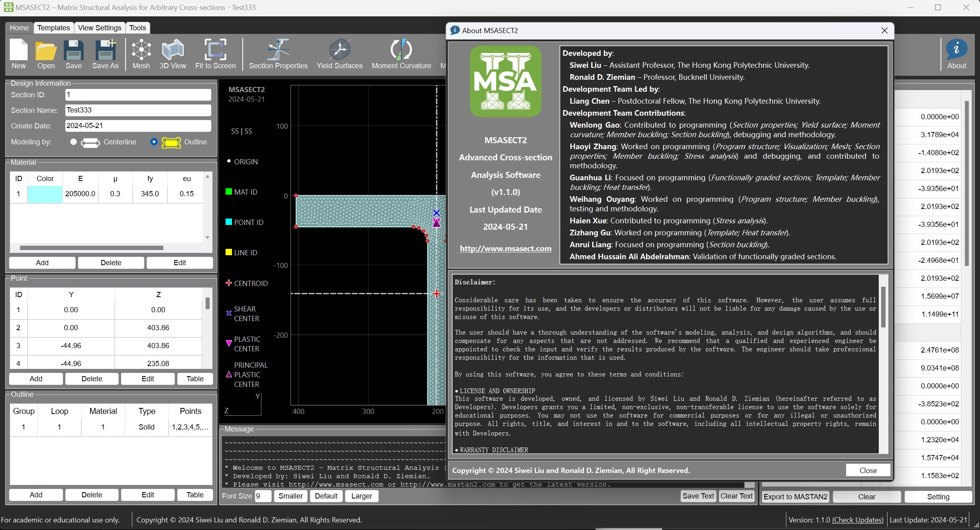
Task: Open the Tools tab
Action: (137, 28)
